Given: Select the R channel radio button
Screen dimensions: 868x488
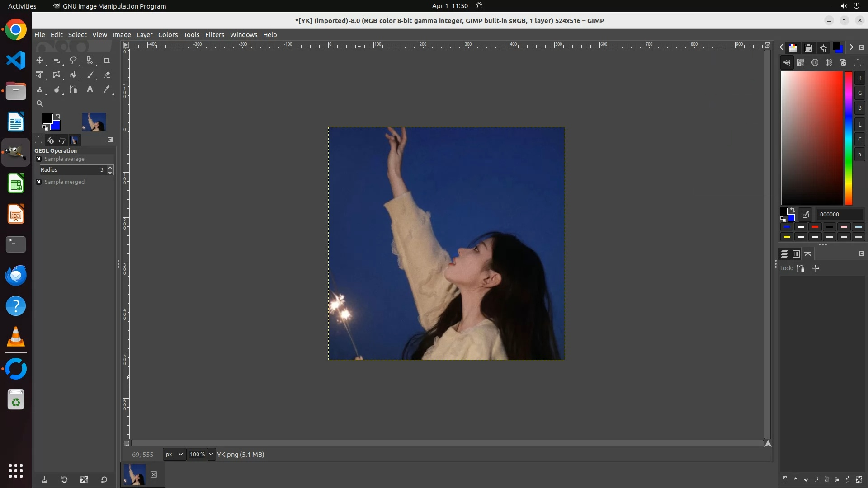Looking at the screenshot, I should 859,78.
